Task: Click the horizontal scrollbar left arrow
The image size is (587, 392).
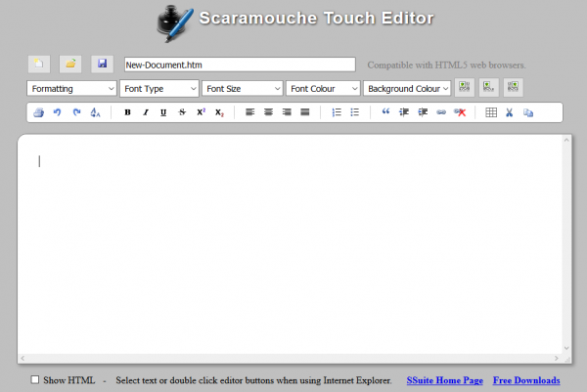Action: [x=23, y=359]
